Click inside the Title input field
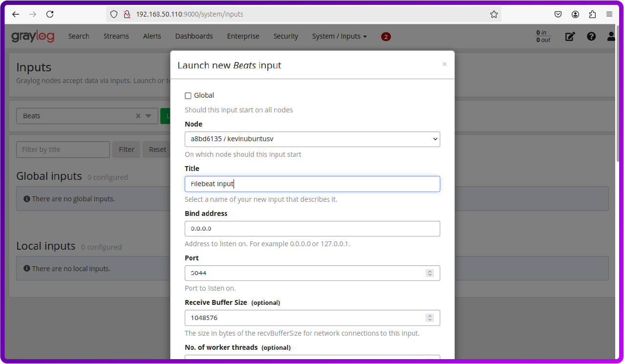 [312, 184]
